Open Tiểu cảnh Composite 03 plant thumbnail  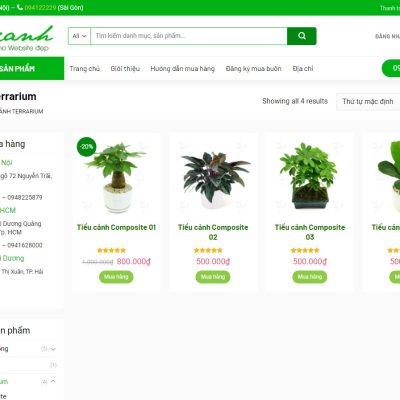[310, 176]
